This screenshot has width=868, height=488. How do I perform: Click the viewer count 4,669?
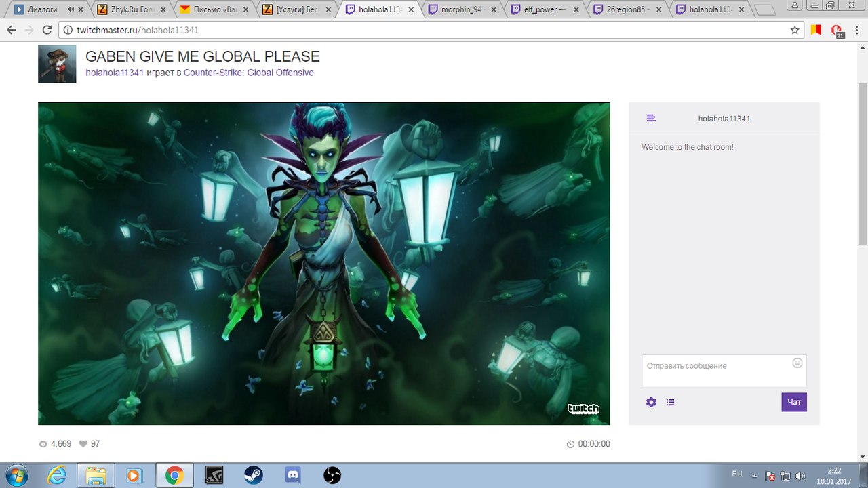click(61, 444)
